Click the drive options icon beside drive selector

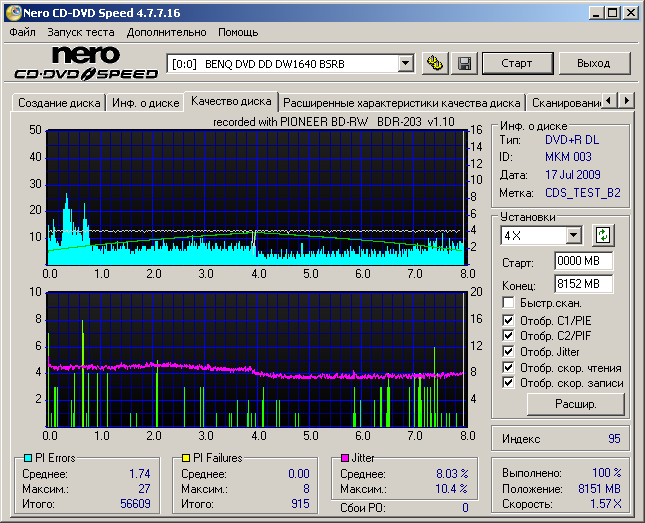click(x=435, y=63)
